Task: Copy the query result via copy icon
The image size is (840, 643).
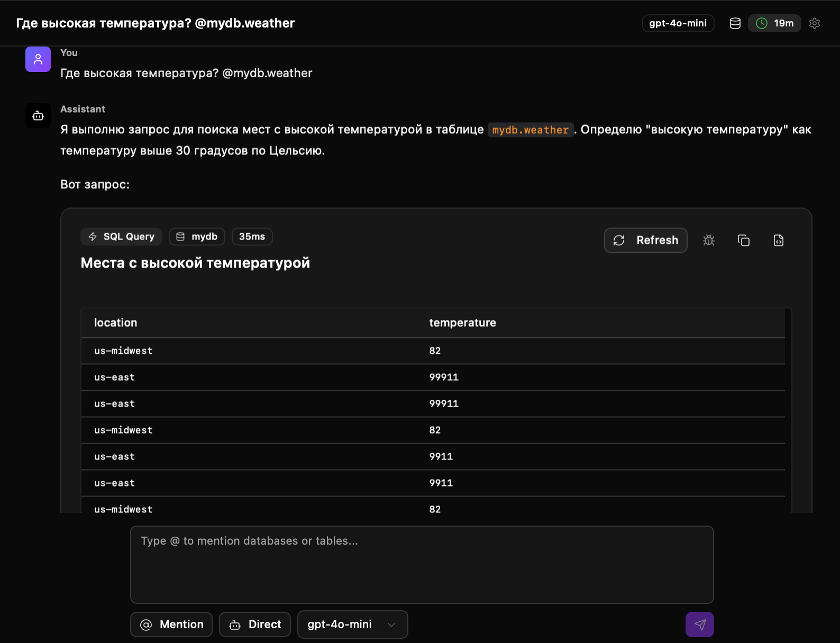Action: (x=744, y=241)
